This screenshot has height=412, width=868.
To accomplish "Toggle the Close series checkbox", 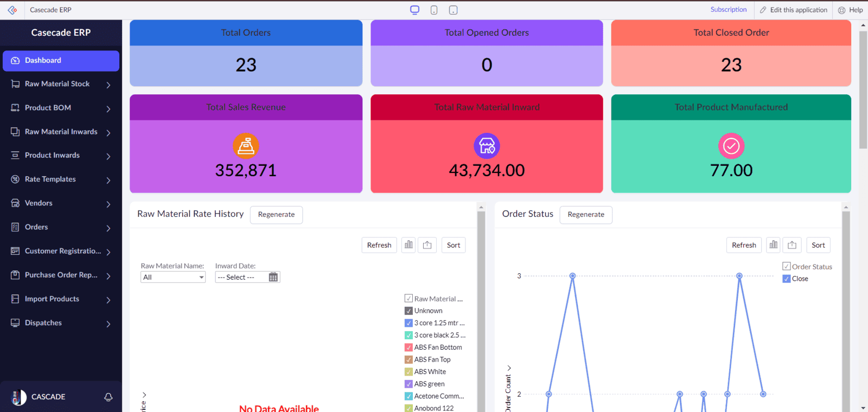I will pos(786,279).
